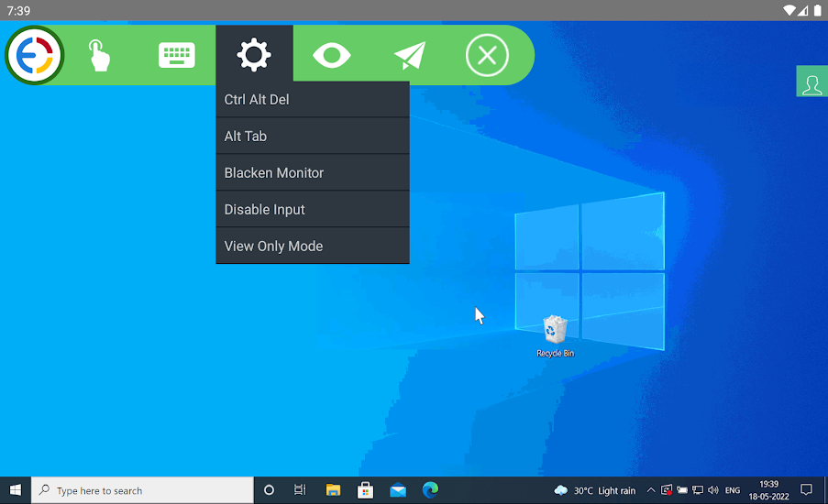Disconnect session using the circled X icon
828x504 pixels.
tap(487, 55)
